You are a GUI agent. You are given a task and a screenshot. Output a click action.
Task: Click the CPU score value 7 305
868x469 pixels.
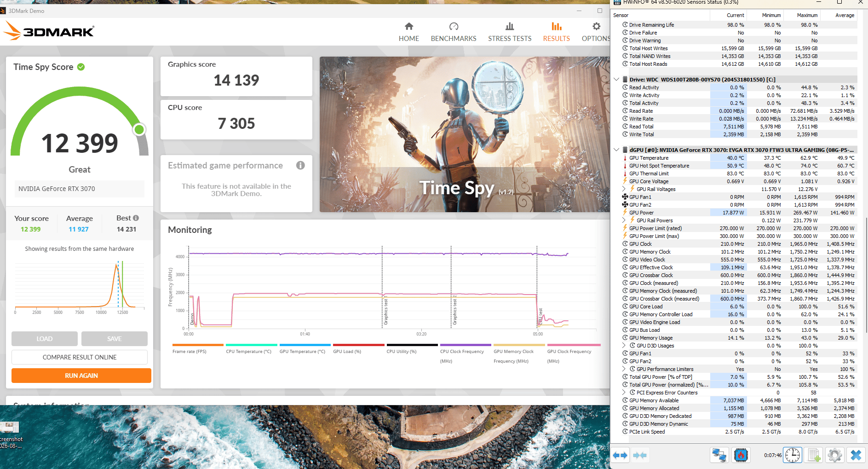[236, 123]
